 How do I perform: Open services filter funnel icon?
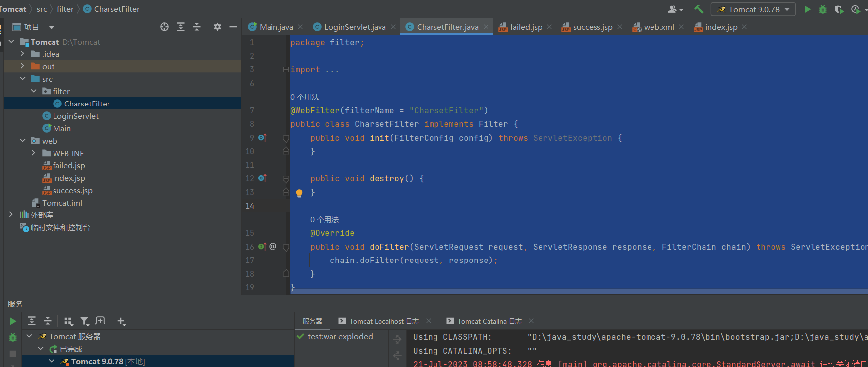(x=85, y=321)
